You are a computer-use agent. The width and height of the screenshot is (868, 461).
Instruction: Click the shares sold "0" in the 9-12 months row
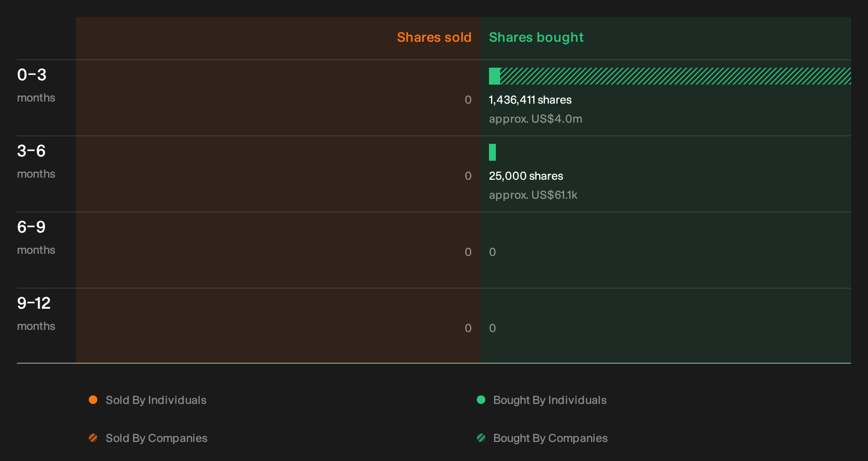click(x=468, y=328)
